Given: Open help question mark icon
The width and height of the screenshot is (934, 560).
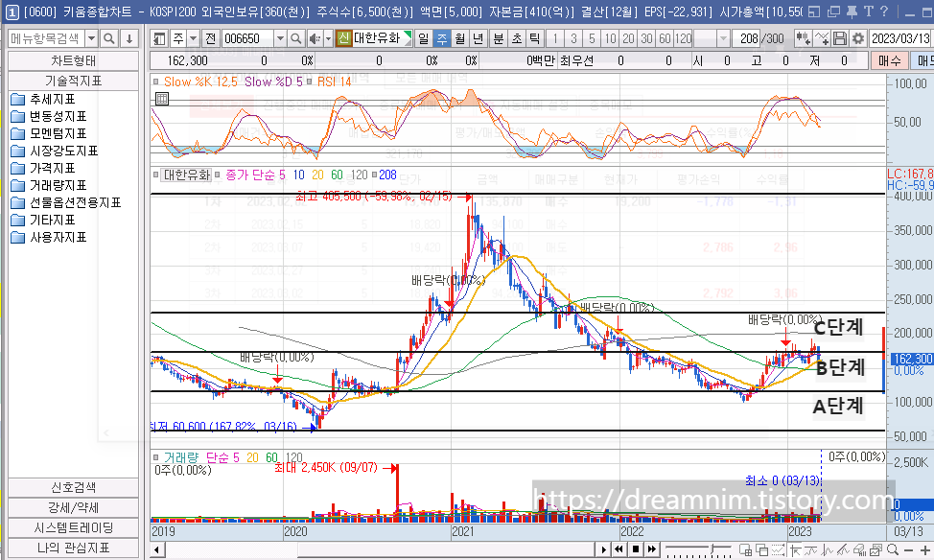Looking at the screenshot, I should pyautogui.click(x=884, y=11).
